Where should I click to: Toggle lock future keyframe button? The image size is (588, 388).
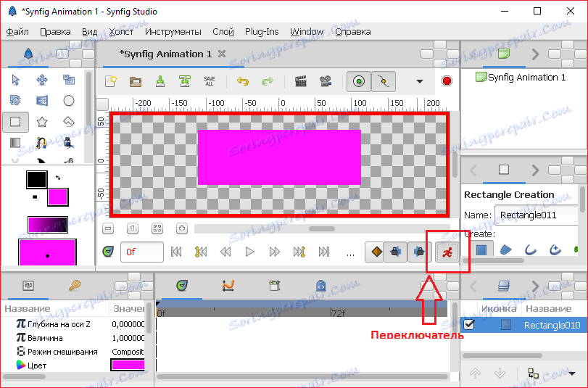tap(420, 252)
